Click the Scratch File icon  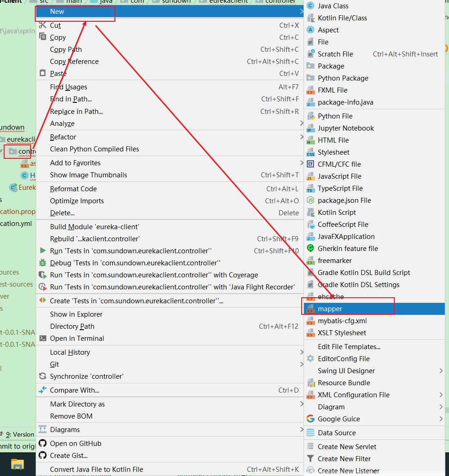(x=310, y=54)
